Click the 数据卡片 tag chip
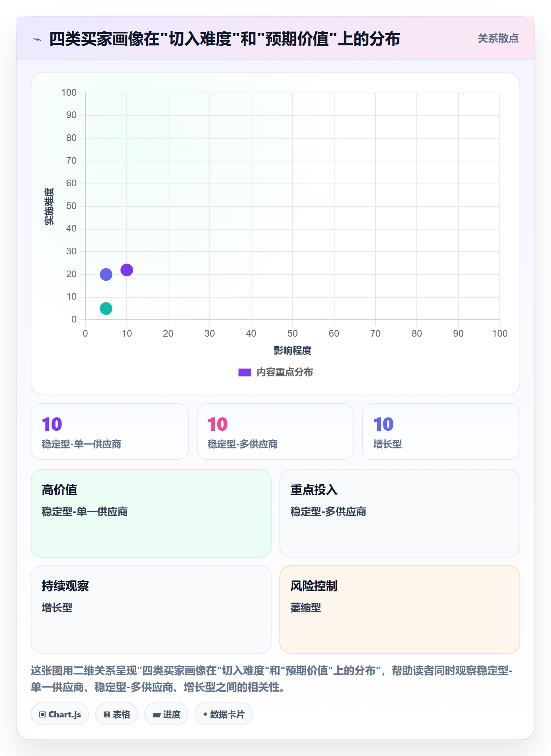 click(x=224, y=714)
